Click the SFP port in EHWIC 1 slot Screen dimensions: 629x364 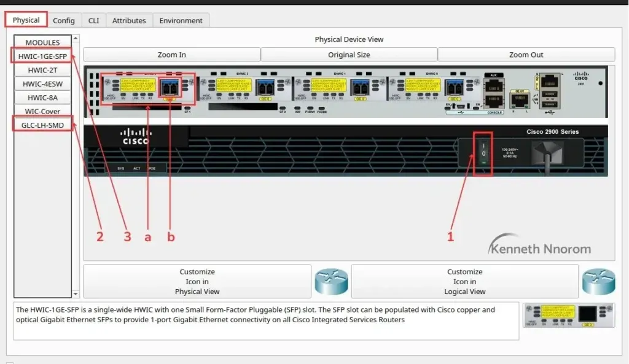[360, 87]
